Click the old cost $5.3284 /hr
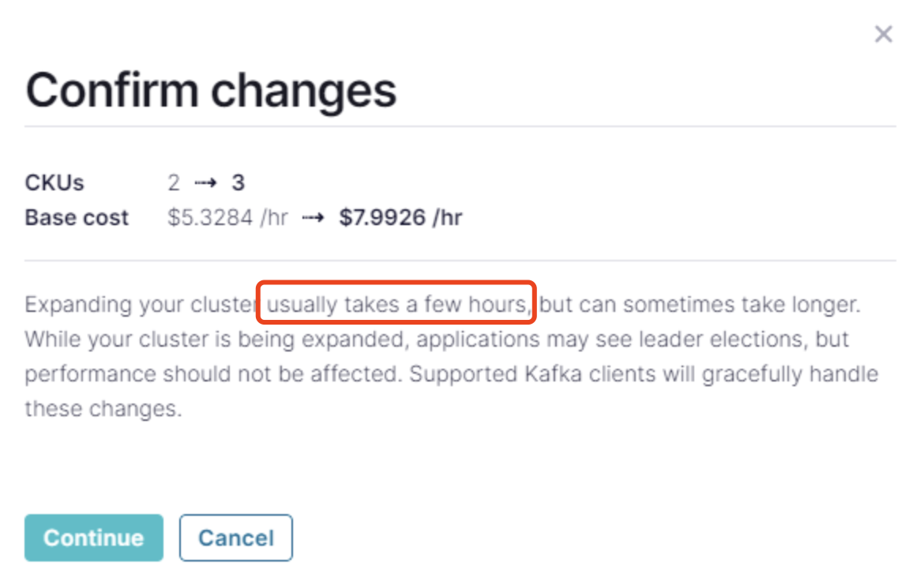Image resolution: width=924 pixels, height=586 pixels. [x=227, y=218]
